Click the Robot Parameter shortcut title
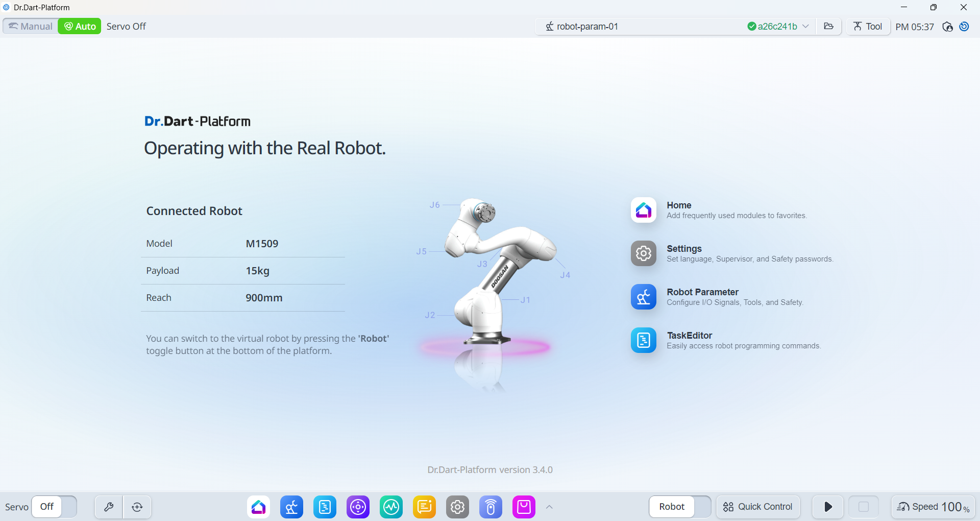980x521 pixels. tap(702, 292)
